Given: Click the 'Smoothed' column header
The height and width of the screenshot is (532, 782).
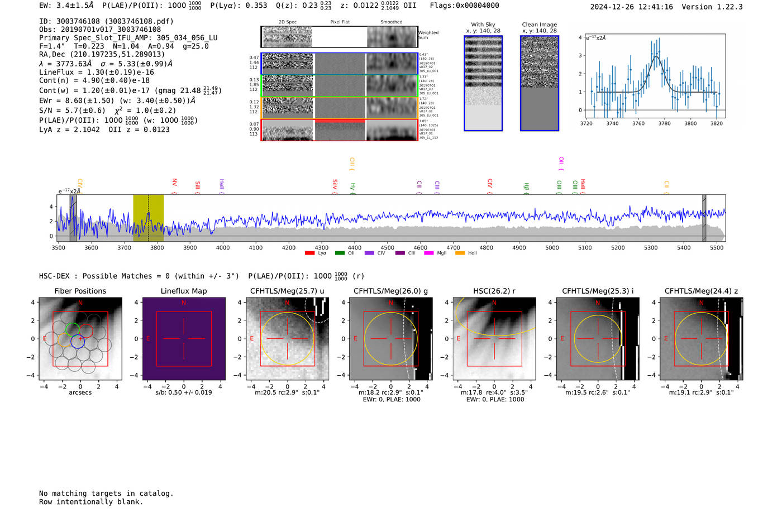Looking at the screenshot, I should click(x=392, y=22).
